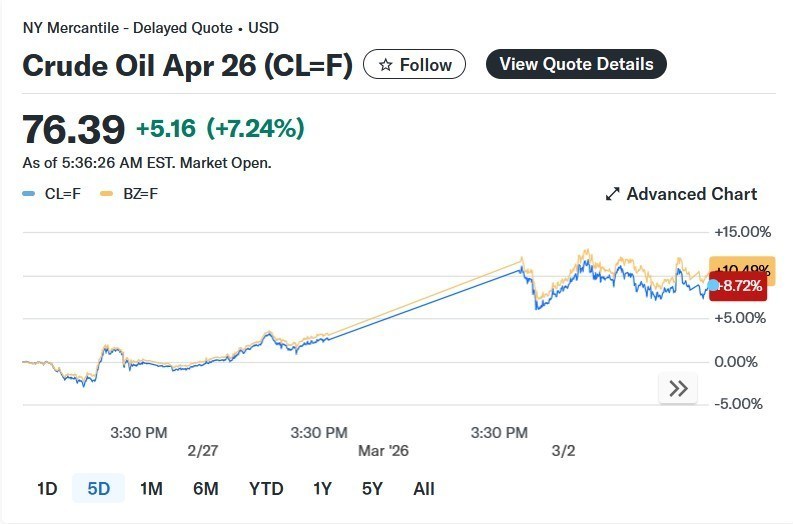Screen dimensions: 793x524
Task: Show year-to-date YTD range
Action: point(266,489)
